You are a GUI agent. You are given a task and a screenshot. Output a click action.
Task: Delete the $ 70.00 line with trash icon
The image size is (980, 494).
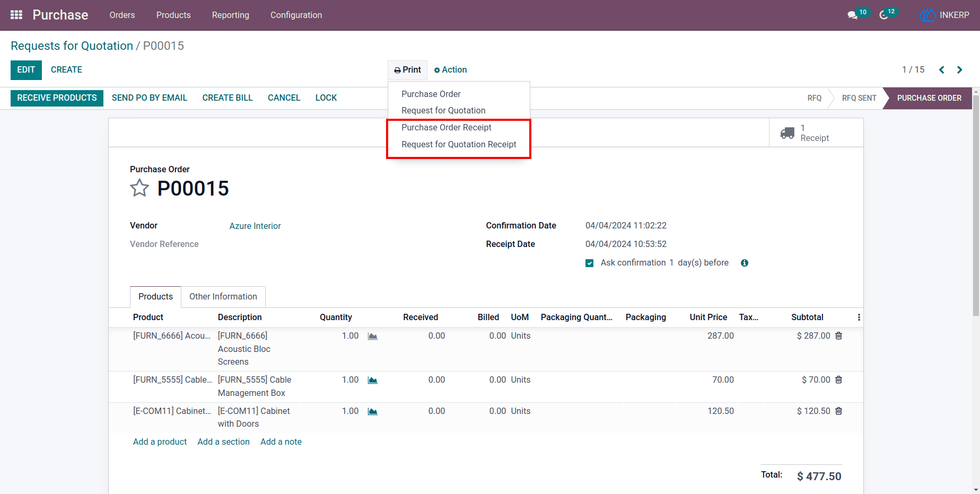[x=838, y=380]
